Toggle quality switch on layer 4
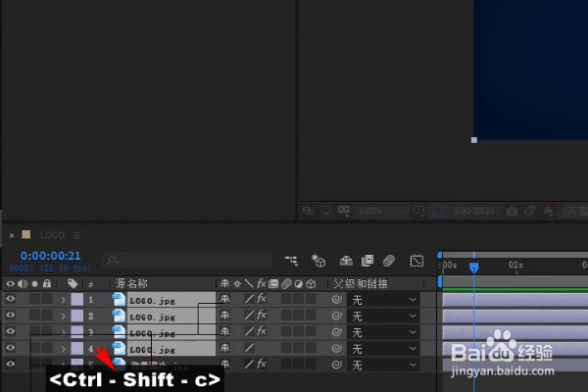The height and width of the screenshot is (392, 588). 249,348
